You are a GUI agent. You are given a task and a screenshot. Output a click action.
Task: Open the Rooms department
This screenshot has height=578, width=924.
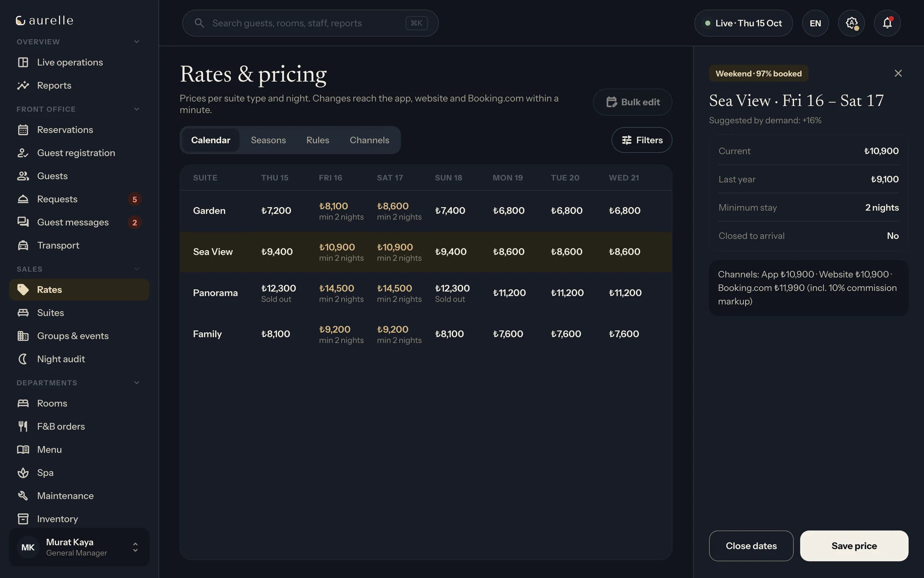(x=79, y=403)
